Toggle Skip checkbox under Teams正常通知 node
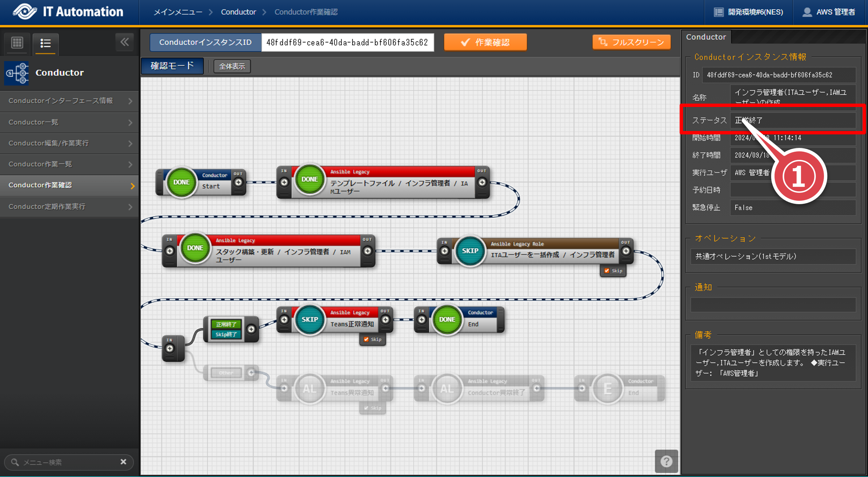The height and width of the screenshot is (477, 868). click(x=366, y=339)
